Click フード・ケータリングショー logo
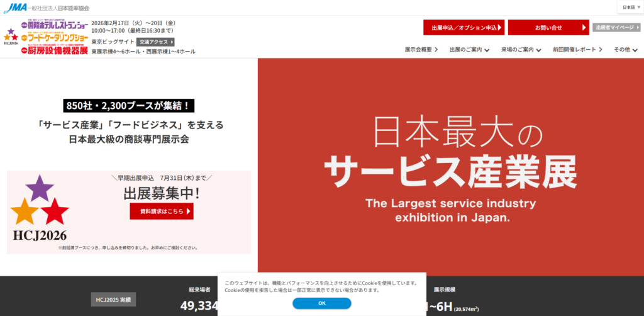The height and width of the screenshot is (316, 644). (x=55, y=38)
